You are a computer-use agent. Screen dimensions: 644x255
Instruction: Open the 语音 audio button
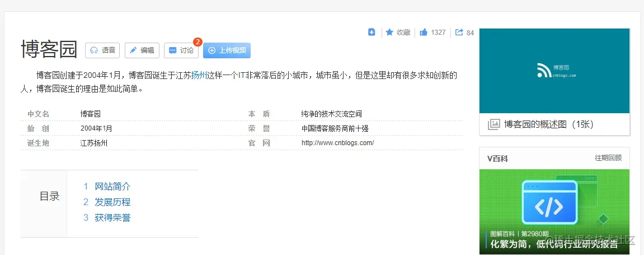102,50
